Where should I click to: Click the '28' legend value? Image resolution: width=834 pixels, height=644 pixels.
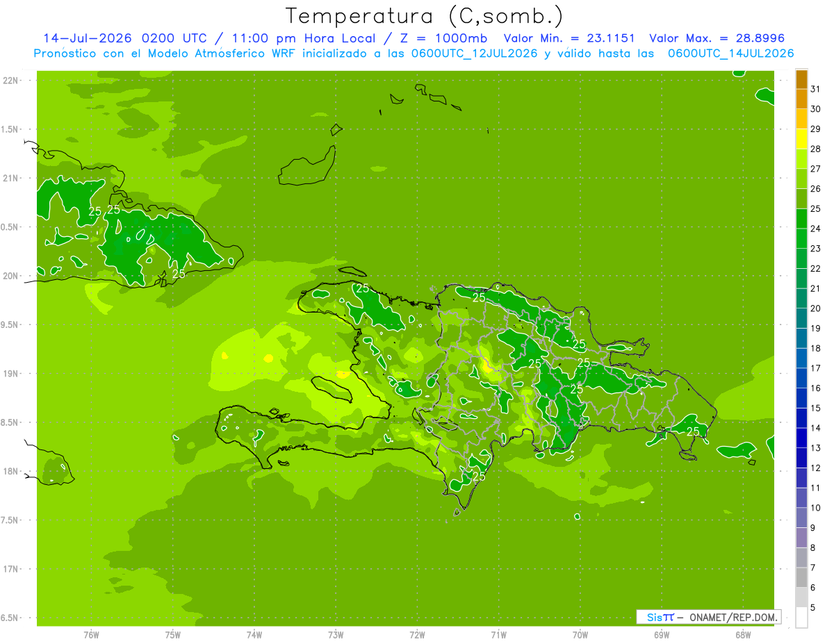pos(815,149)
